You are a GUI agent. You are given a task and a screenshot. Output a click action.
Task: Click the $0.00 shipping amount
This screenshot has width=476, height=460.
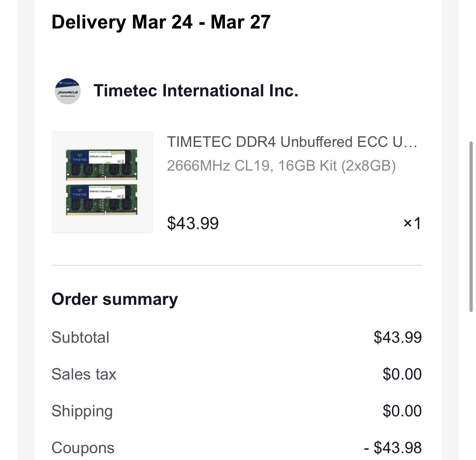click(402, 411)
